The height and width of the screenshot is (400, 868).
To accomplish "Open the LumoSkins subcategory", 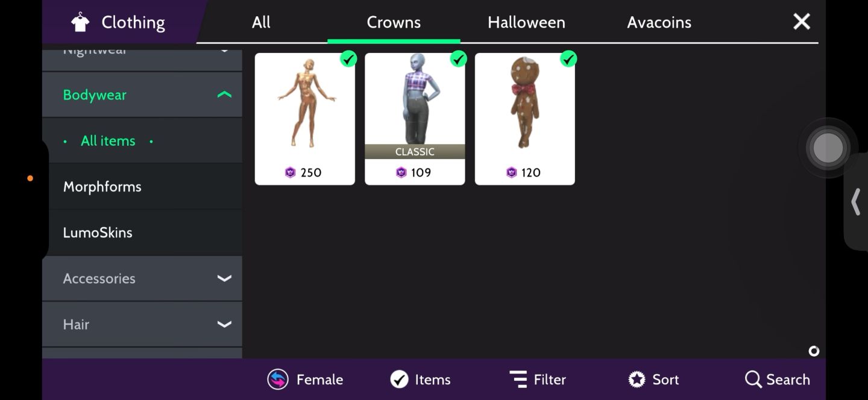I will 98,233.
